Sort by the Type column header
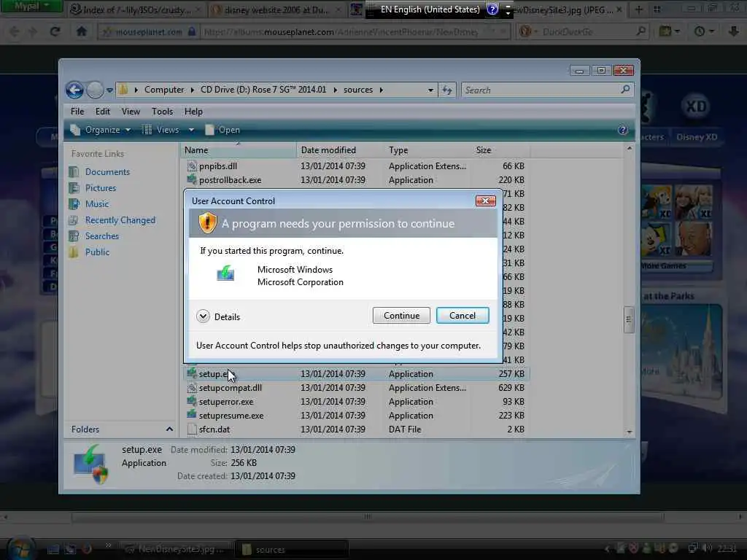 [x=427, y=150]
